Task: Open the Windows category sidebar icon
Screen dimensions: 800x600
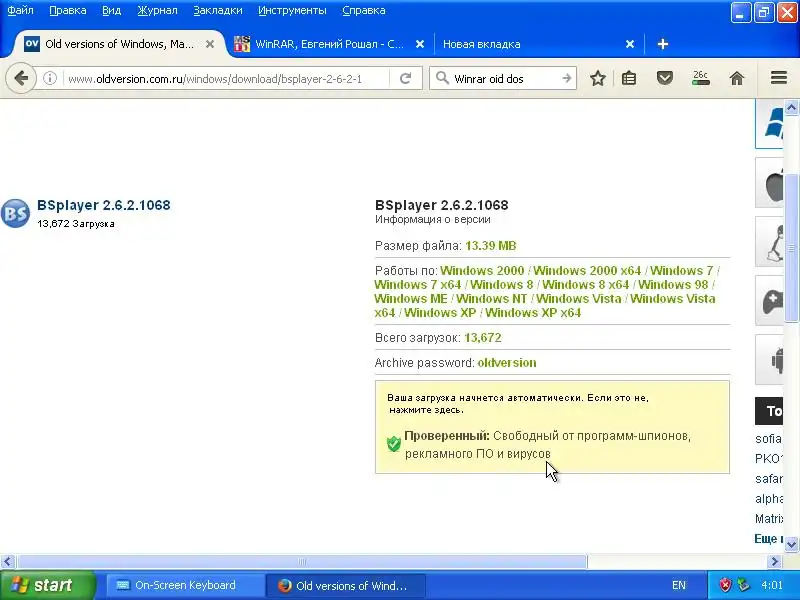Action: pyautogui.click(x=769, y=124)
